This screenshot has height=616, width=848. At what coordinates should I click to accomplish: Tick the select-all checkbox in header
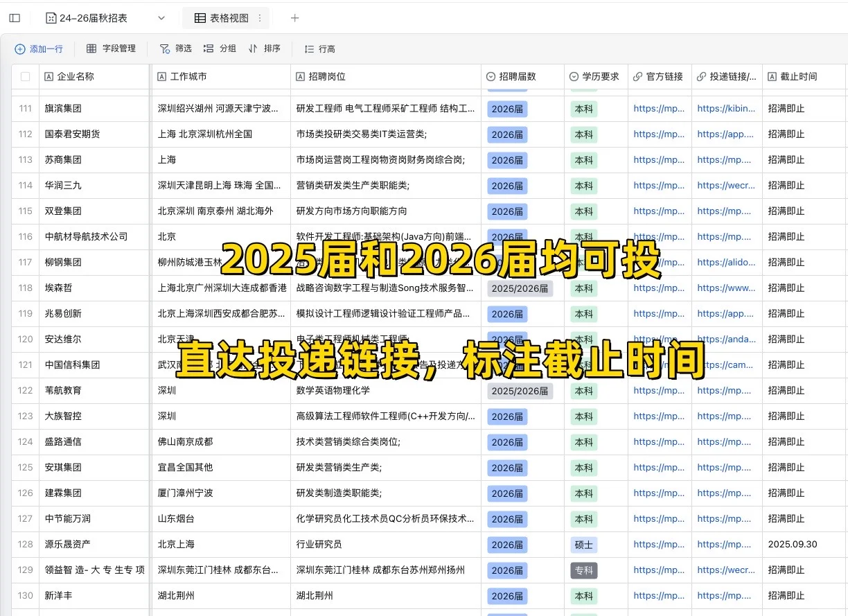(x=26, y=77)
